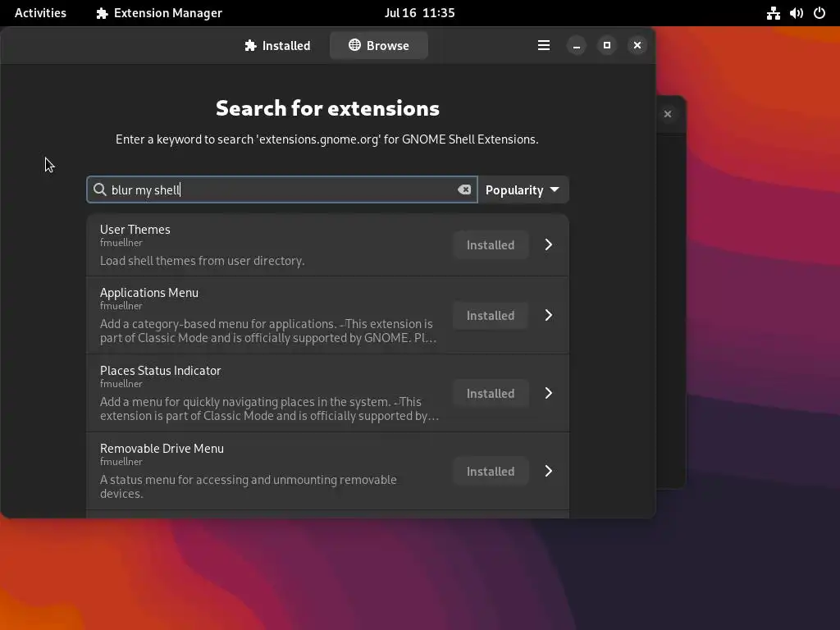Select the Applications Menu extension title

[x=149, y=293]
